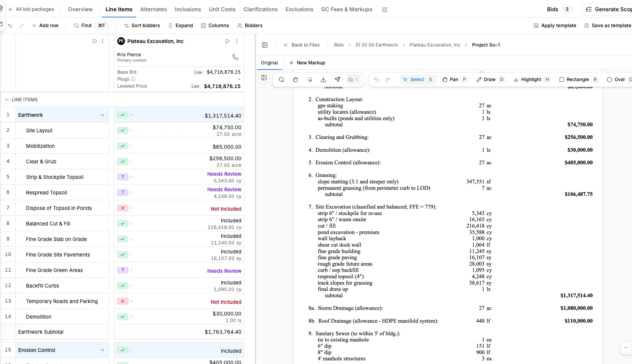Open the Inclusions tab
The image size is (632, 364).
188,9
